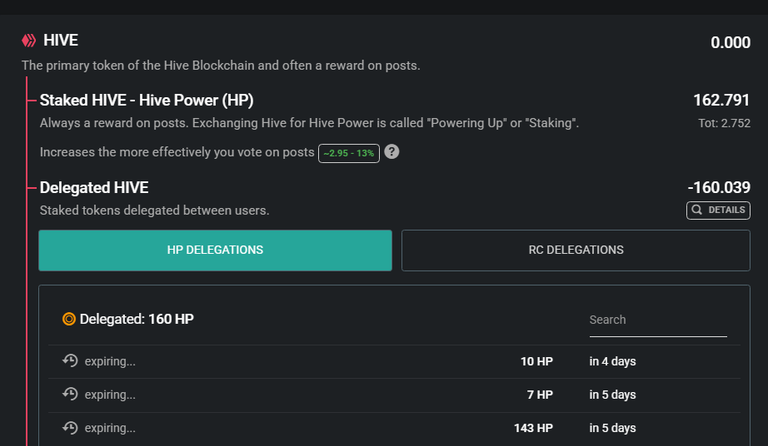
Task: Click the 7 HP amount value
Action: (x=540, y=395)
